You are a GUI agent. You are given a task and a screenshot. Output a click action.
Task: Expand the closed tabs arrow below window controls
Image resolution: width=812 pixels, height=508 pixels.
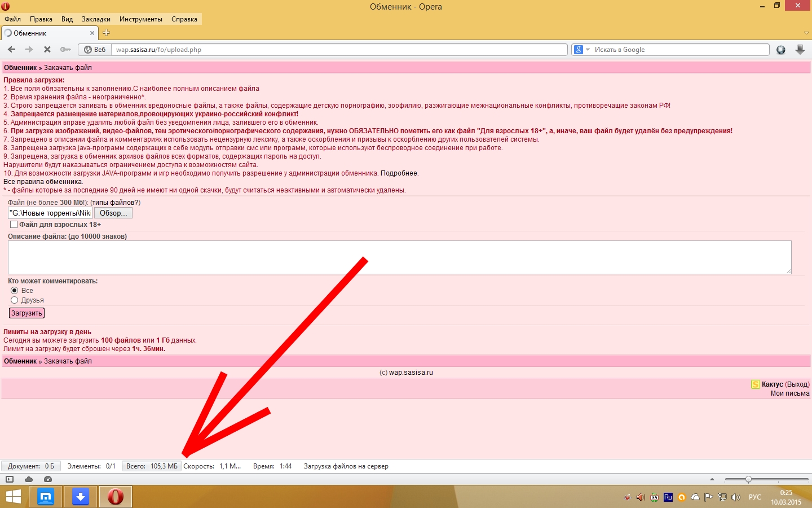806,33
